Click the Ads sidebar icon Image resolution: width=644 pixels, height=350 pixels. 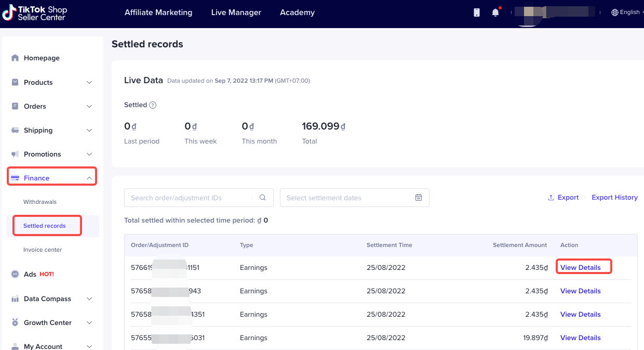(x=15, y=274)
